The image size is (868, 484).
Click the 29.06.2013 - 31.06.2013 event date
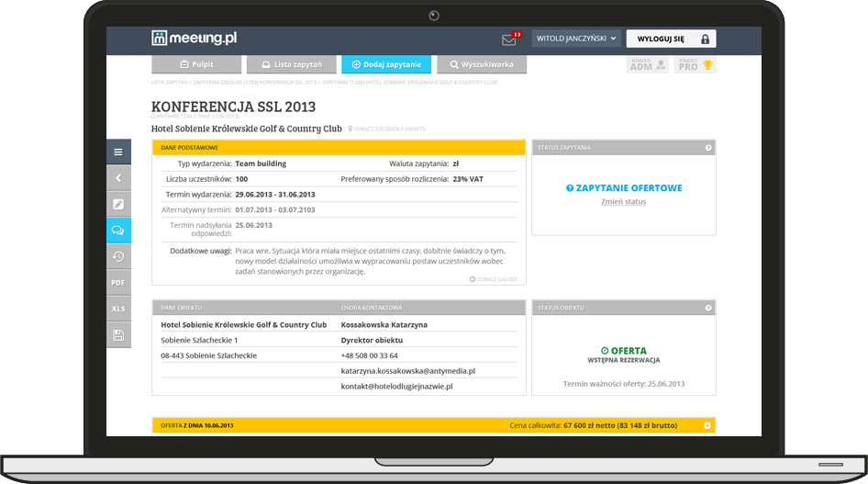click(x=275, y=195)
